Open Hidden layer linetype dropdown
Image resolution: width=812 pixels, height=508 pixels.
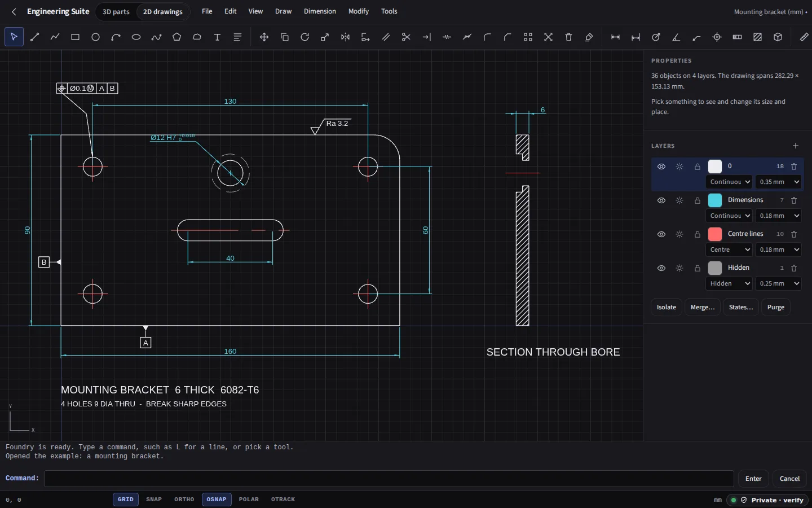[729, 283]
